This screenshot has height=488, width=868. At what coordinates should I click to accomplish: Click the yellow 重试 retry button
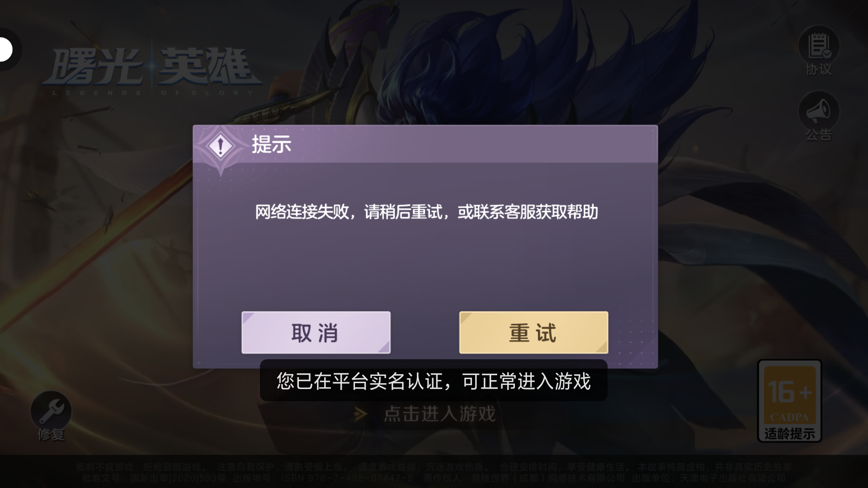533,333
